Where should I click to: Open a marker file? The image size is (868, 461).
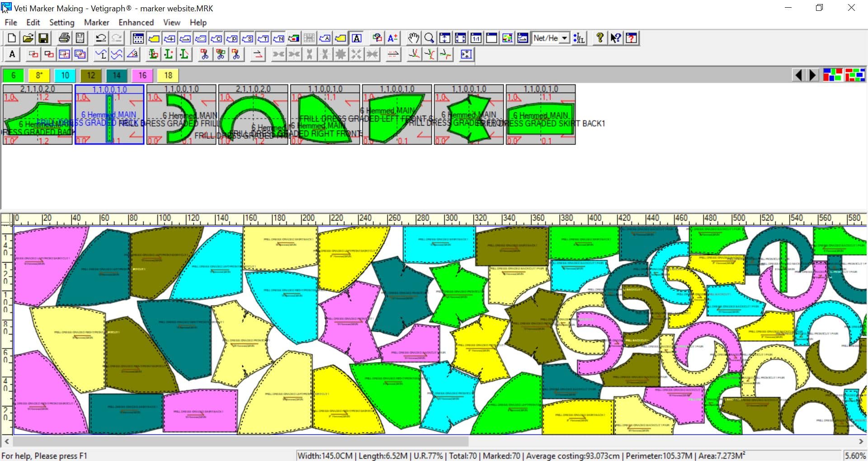coord(28,38)
